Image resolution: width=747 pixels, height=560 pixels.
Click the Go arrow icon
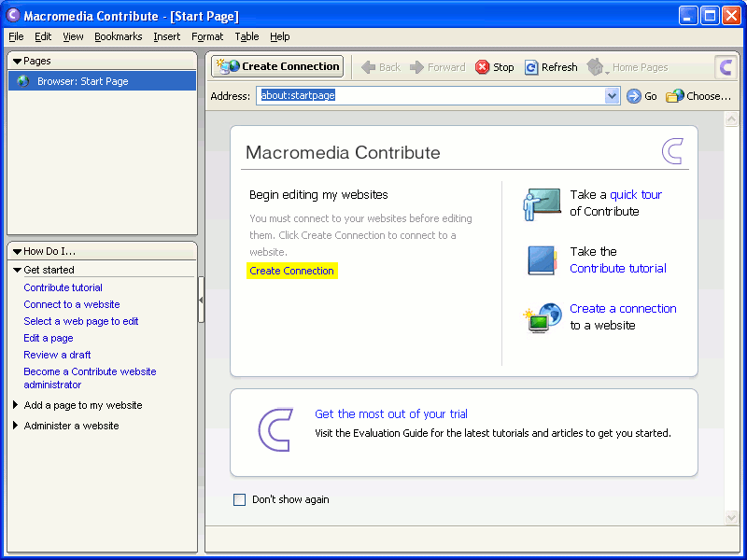tap(633, 96)
